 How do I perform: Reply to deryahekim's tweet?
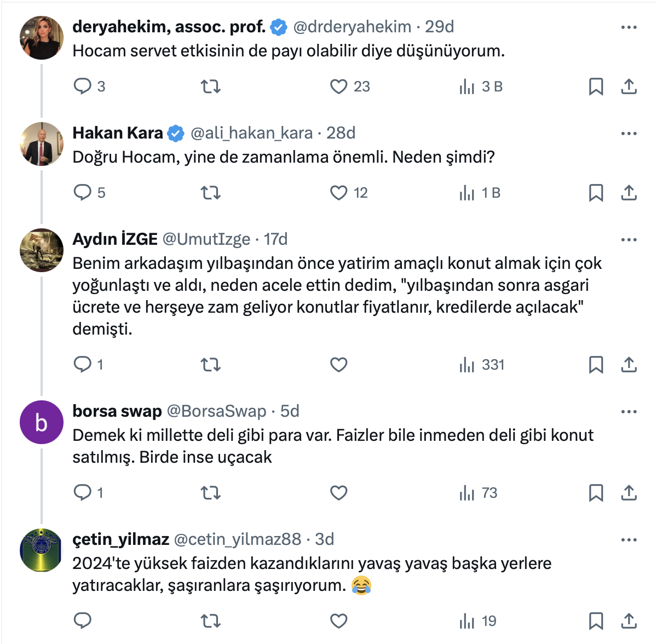coord(83,87)
